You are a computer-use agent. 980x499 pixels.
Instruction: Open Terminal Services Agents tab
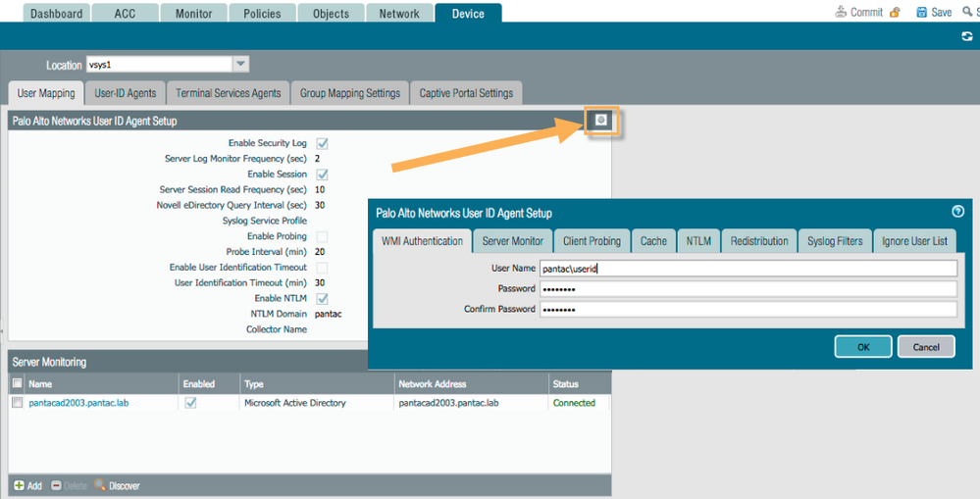click(x=229, y=93)
